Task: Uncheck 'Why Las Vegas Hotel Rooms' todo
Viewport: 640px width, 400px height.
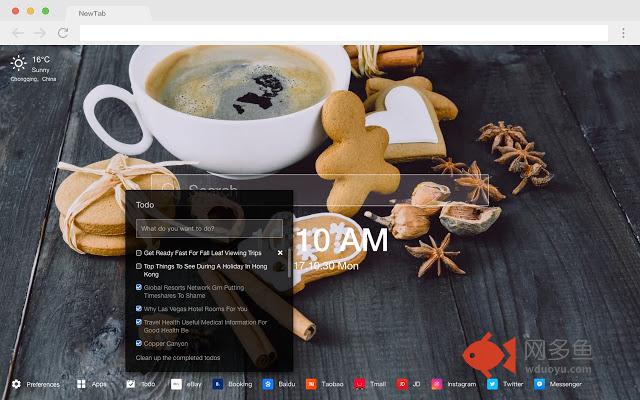Action: point(139,309)
